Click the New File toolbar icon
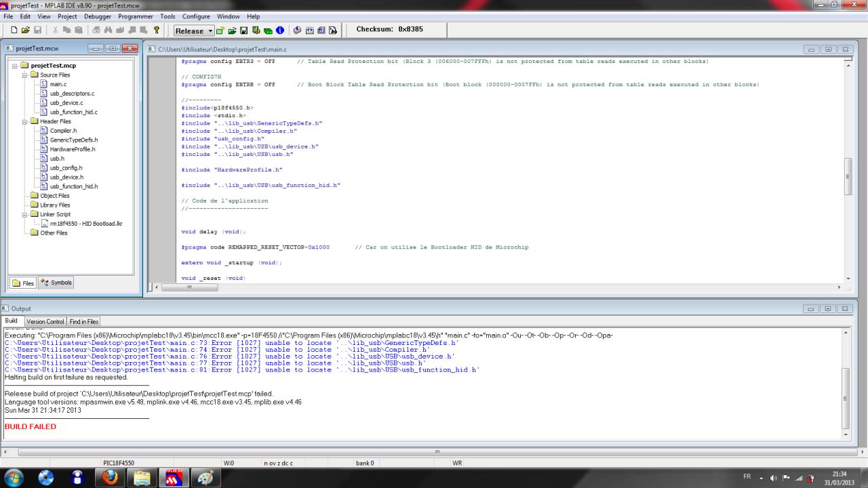The height and width of the screenshot is (488, 868). click(x=14, y=30)
